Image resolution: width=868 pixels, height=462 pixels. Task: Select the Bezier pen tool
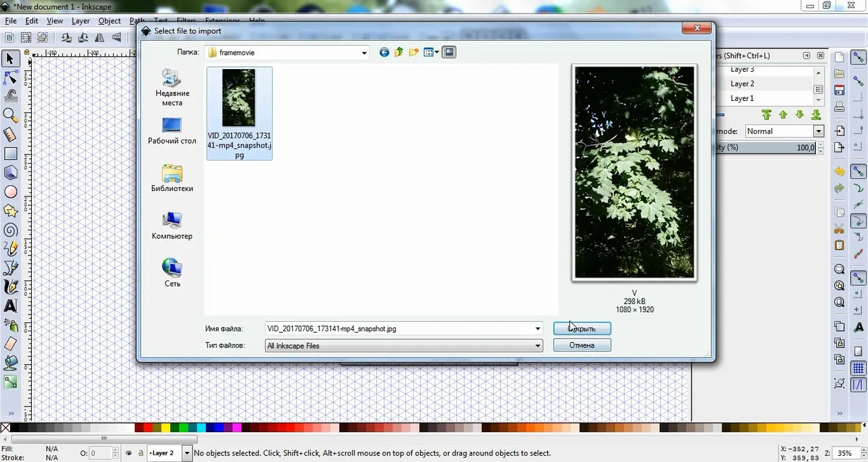(x=10, y=268)
